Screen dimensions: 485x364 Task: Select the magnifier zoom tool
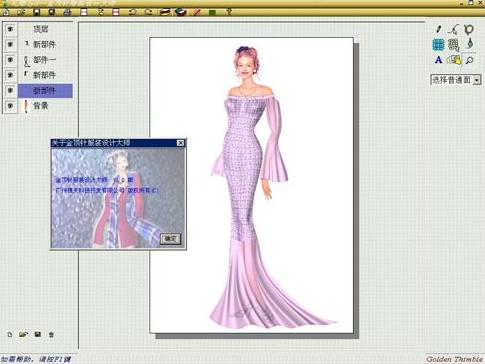pyautogui.click(x=469, y=60)
